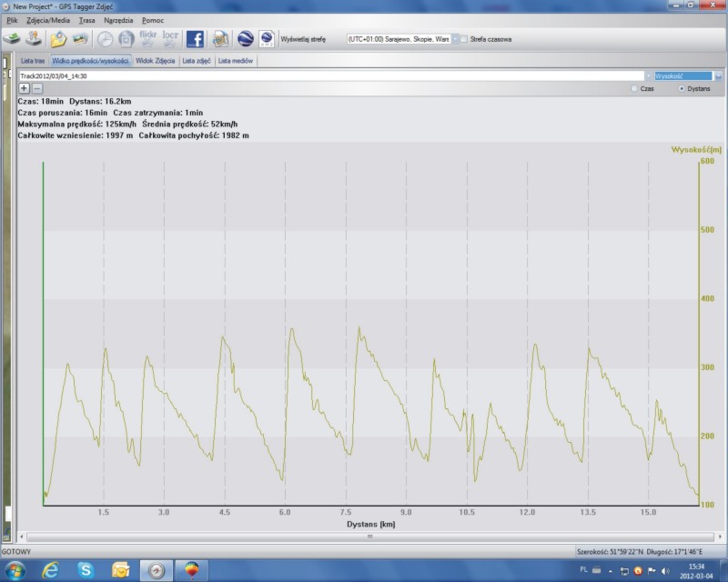Toggle the Strefa czasowa checkbox
Viewport: 728px width, 582px height.
[x=464, y=39]
